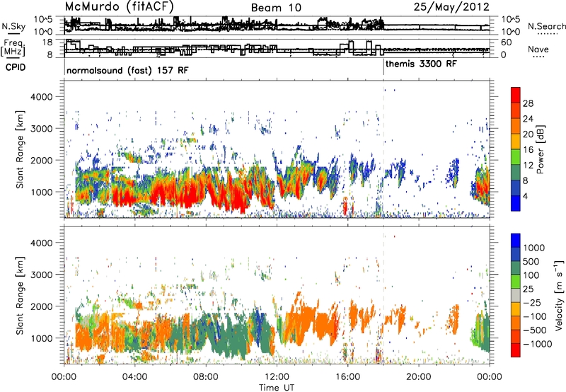Click the red top segment of power colorbar
Viewport: 566px width, 392px height.
[516, 96]
